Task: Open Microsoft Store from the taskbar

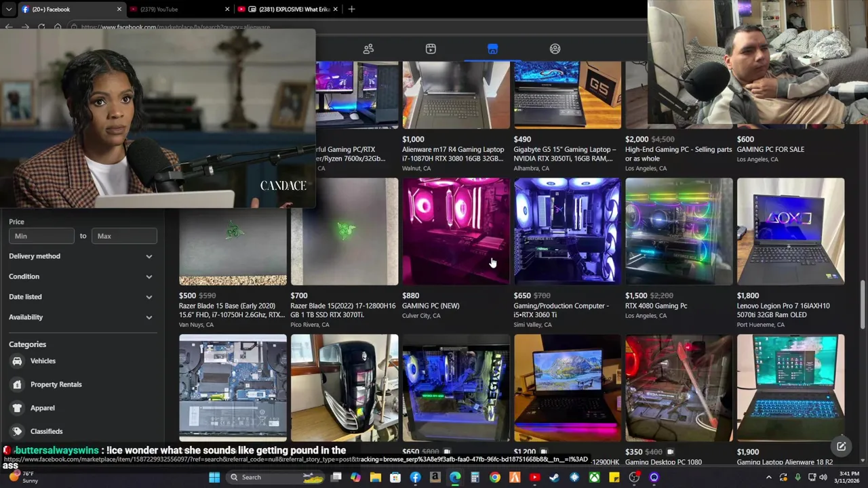Action: 395,477
